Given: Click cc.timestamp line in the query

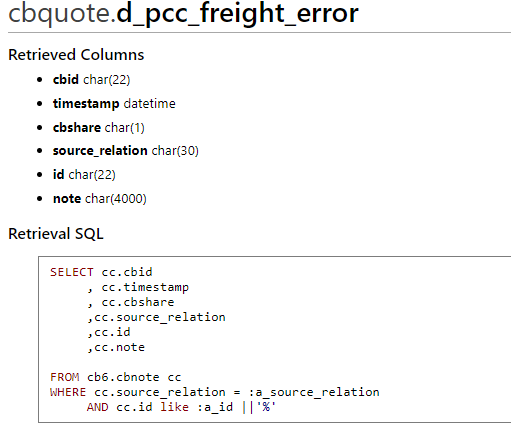Looking at the screenshot, I should (138, 287).
